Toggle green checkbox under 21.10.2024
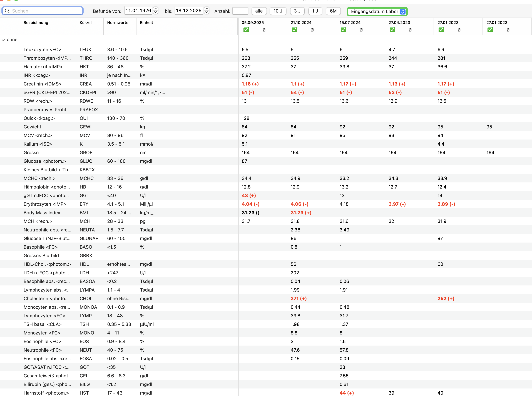 point(294,30)
